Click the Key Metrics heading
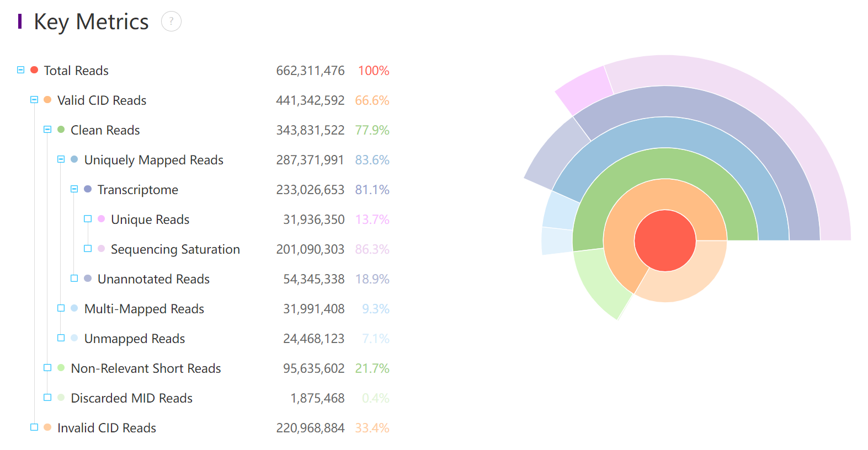 coord(91,22)
